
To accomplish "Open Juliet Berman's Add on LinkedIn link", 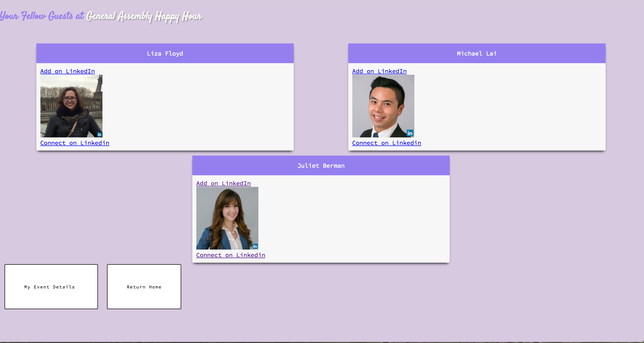I will coord(223,183).
